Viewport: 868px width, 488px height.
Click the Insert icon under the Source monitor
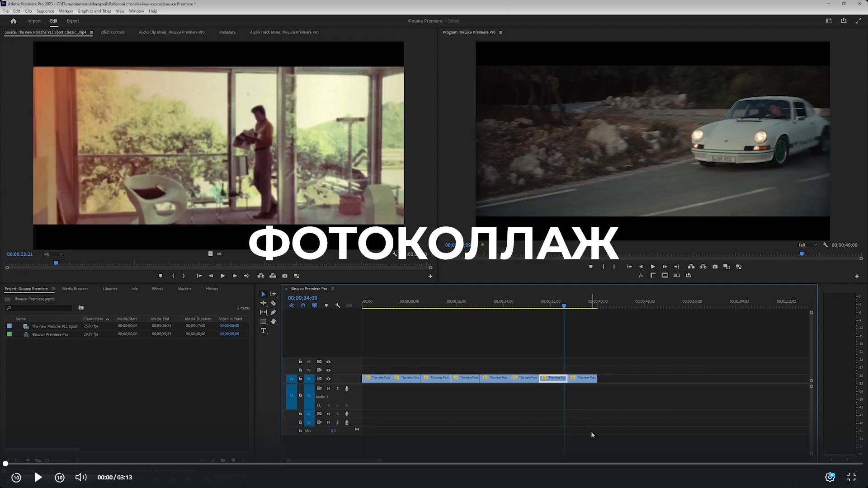pos(261,276)
